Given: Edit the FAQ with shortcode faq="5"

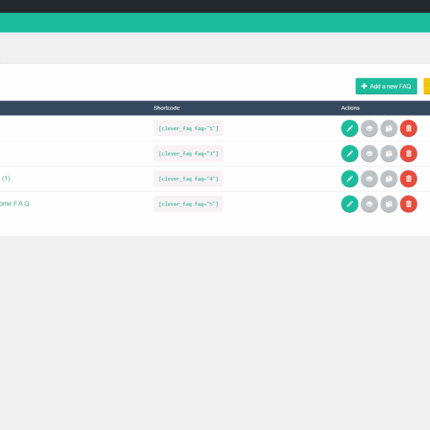Looking at the screenshot, I should click(349, 204).
